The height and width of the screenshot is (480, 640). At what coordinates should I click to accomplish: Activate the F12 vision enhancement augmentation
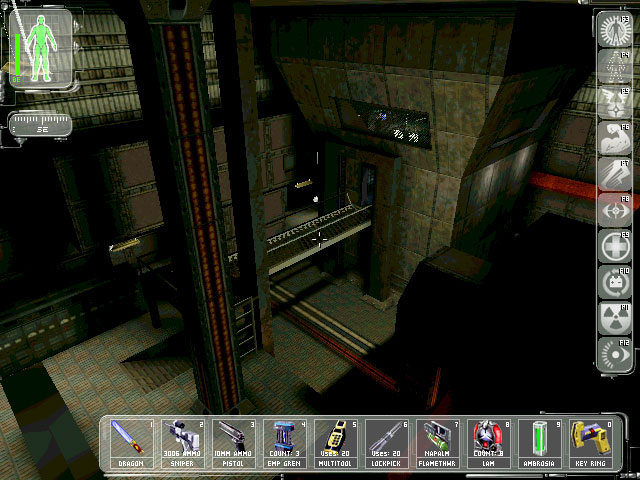coord(614,354)
